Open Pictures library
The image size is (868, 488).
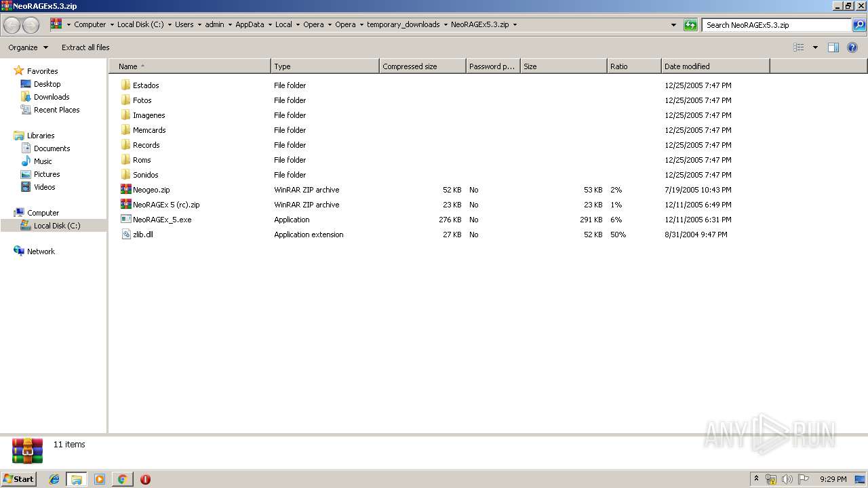coord(47,174)
